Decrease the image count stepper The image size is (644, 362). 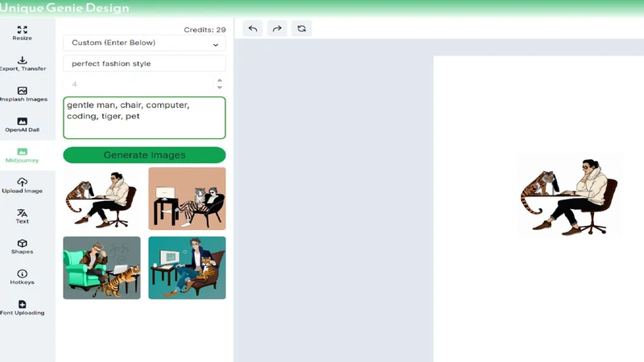point(220,88)
